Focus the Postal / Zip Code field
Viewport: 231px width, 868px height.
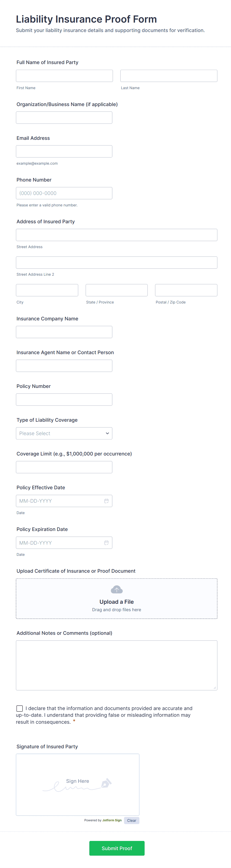coord(186,290)
